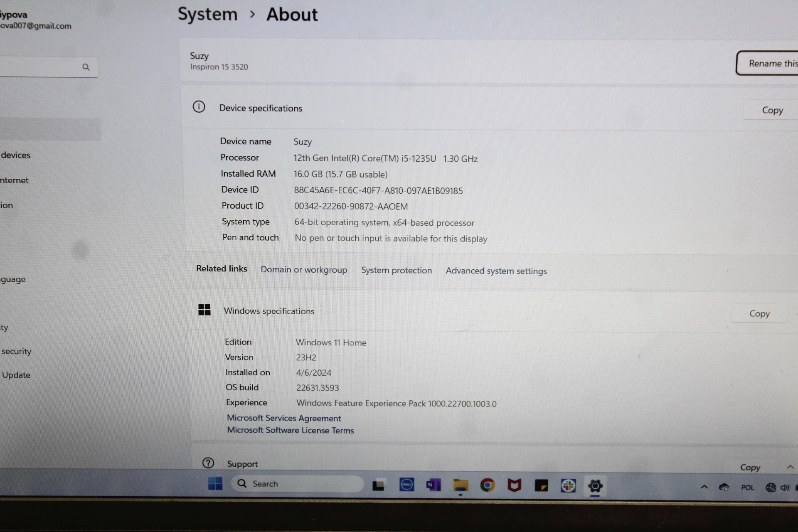
Task: Select the devices sidebar item
Action: (x=15, y=155)
